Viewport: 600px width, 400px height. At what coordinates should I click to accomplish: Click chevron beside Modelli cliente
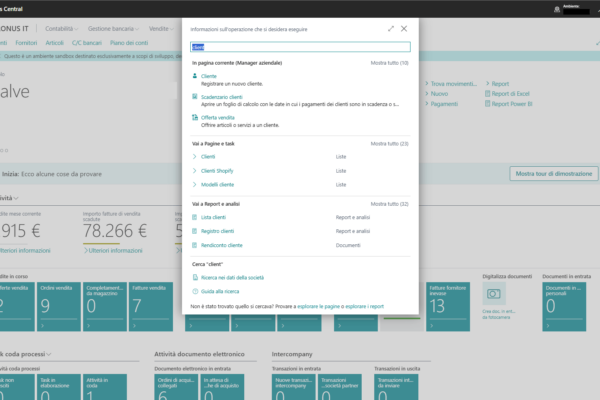(x=194, y=184)
